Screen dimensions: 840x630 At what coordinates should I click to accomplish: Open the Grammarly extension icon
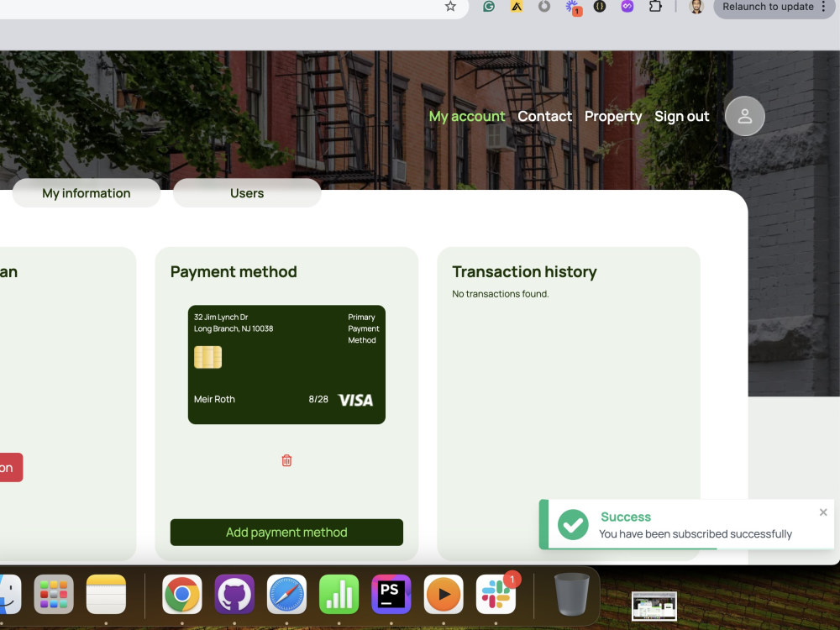coord(489,7)
